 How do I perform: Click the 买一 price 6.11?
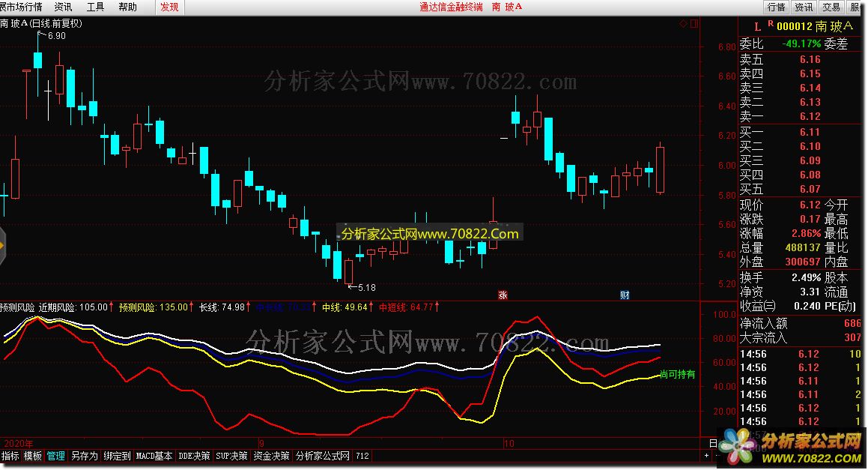click(x=810, y=132)
